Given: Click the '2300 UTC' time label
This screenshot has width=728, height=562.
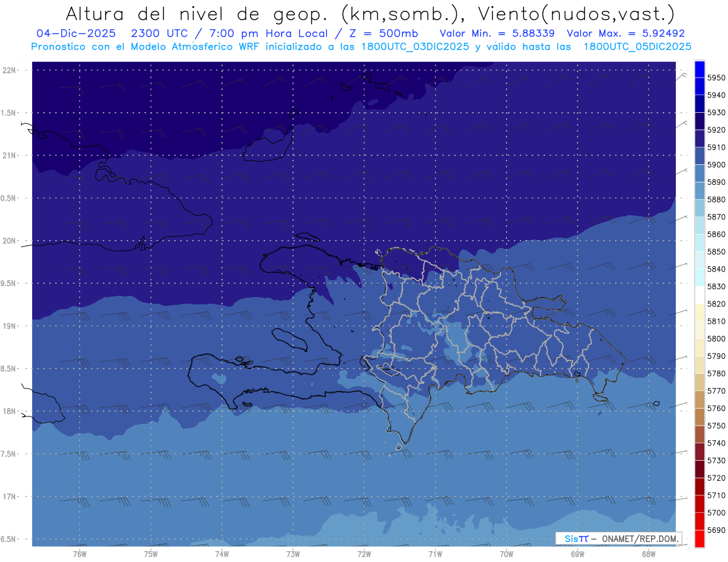Looking at the screenshot, I should tap(160, 33).
